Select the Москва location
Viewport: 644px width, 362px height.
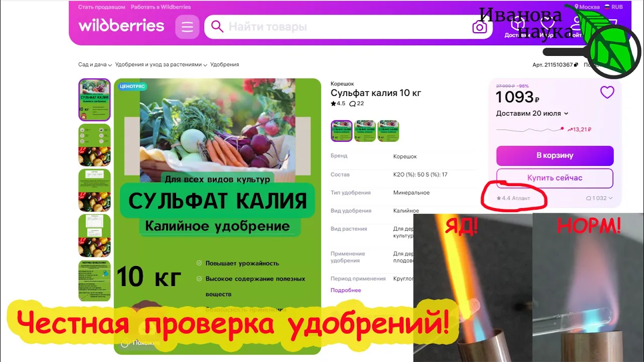coord(587,7)
